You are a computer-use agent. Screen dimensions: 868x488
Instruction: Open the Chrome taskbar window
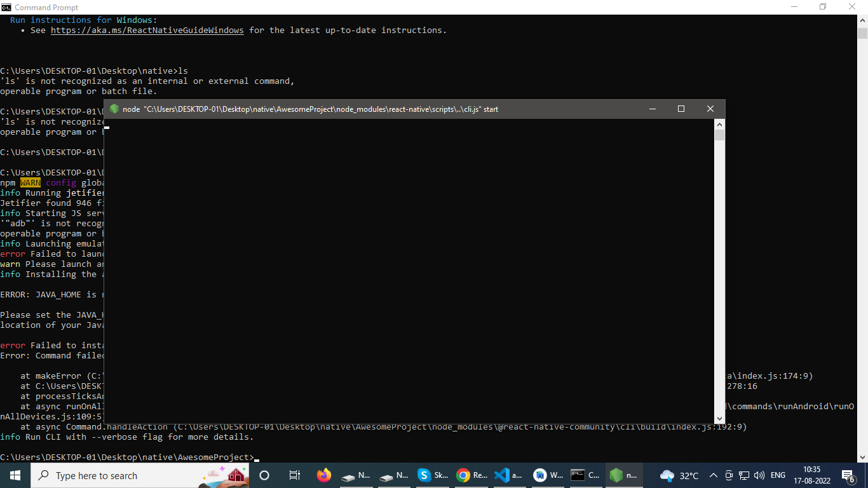click(471, 475)
